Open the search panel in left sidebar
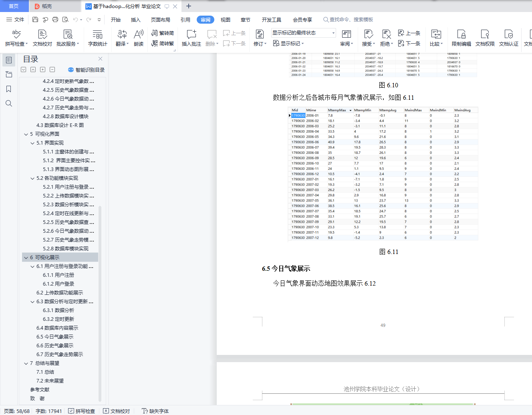 9,103
